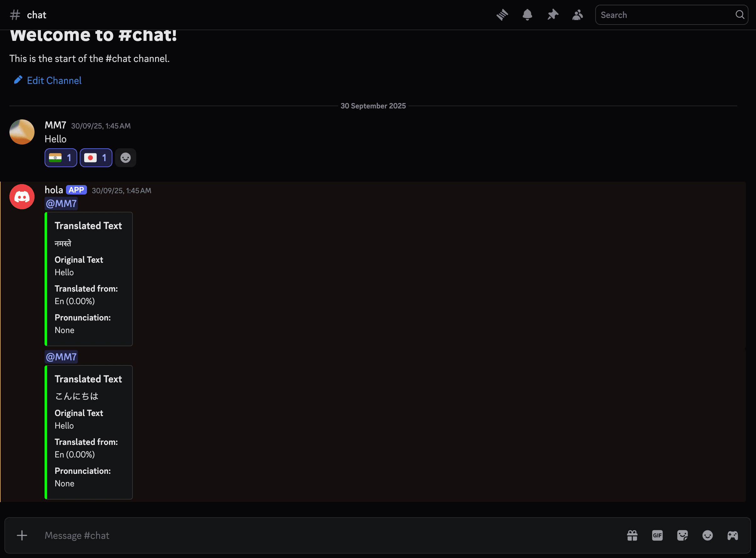Viewport: 756px width, 558px height.
Task: Click Edit Channel link
Action: click(x=54, y=80)
